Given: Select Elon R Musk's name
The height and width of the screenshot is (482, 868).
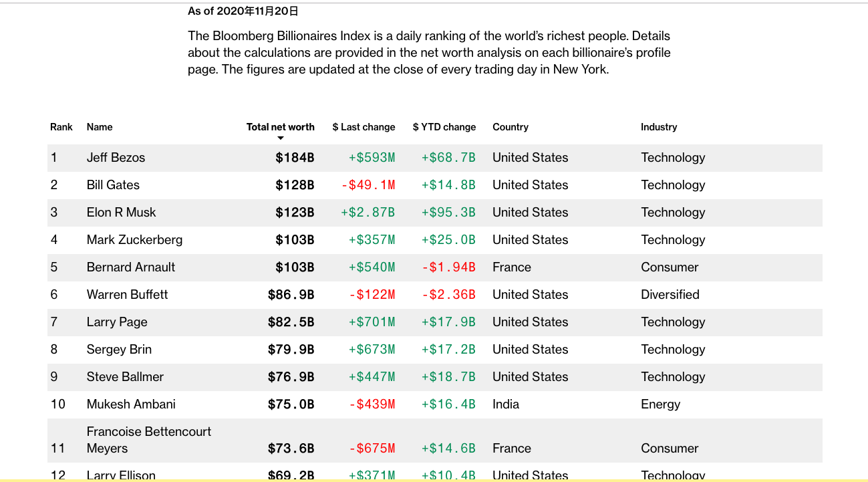Looking at the screenshot, I should pyautogui.click(x=121, y=213).
